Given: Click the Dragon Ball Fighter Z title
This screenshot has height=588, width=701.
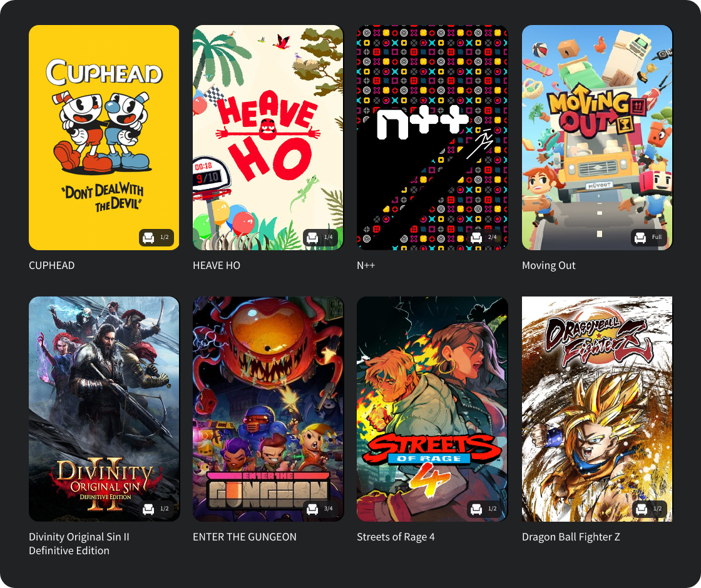Looking at the screenshot, I should 571,537.
